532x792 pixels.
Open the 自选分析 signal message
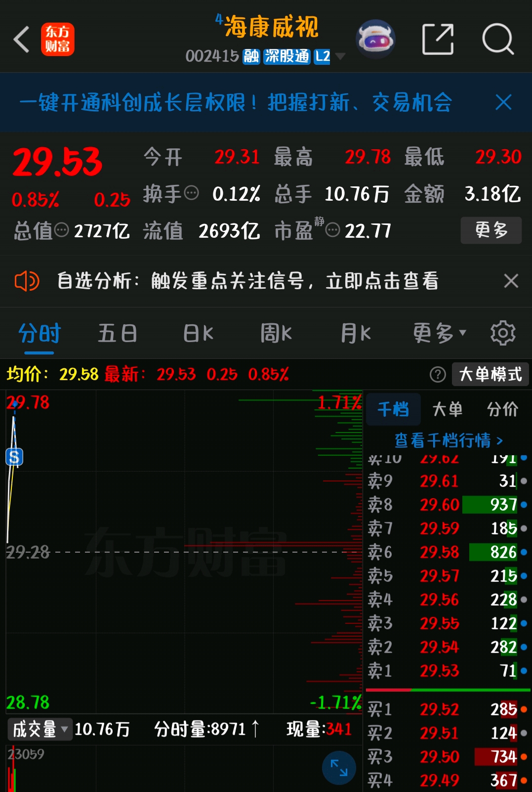click(247, 281)
